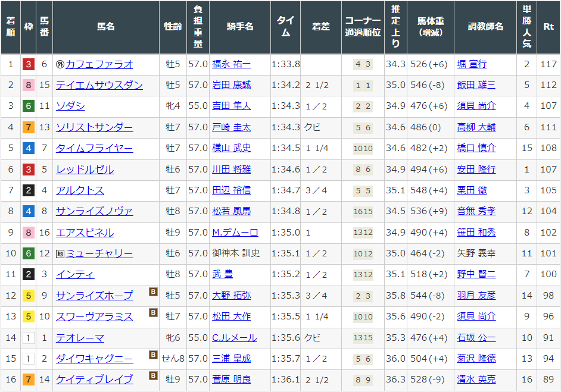Screen dimensions: 561x392
Task: Open jockey 岩田 康誠 profile
Action: tap(232, 85)
